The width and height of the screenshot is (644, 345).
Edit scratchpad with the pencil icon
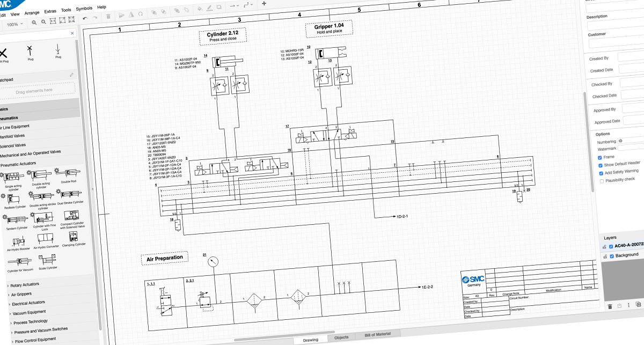tap(72, 75)
